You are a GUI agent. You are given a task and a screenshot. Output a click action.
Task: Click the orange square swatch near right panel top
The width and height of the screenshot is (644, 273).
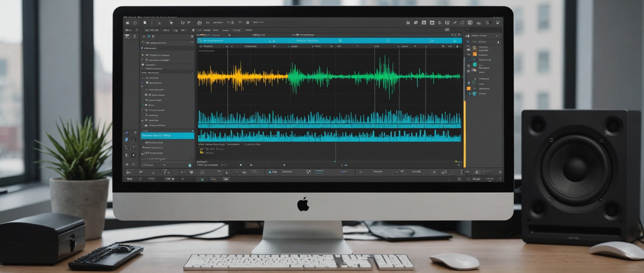pyautogui.click(x=475, y=54)
